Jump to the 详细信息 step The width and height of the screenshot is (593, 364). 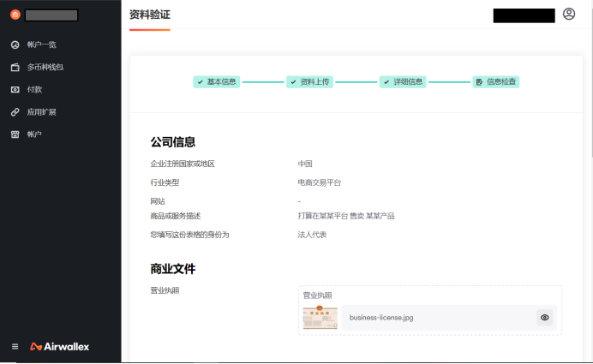404,82
